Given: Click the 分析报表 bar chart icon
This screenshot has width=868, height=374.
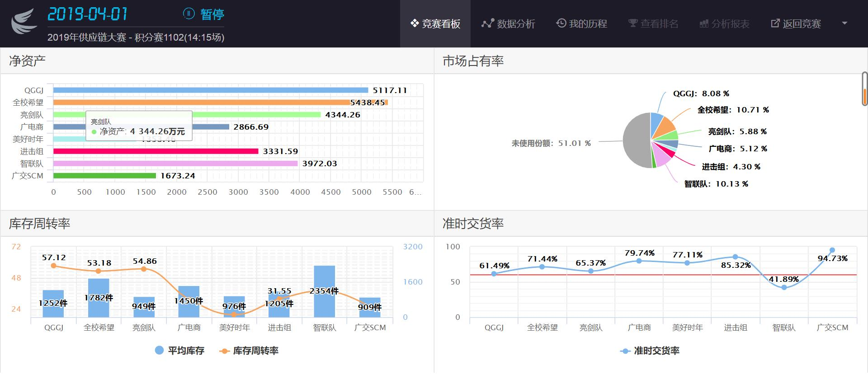Looking at the screenshot, I should tap(704, 23).
